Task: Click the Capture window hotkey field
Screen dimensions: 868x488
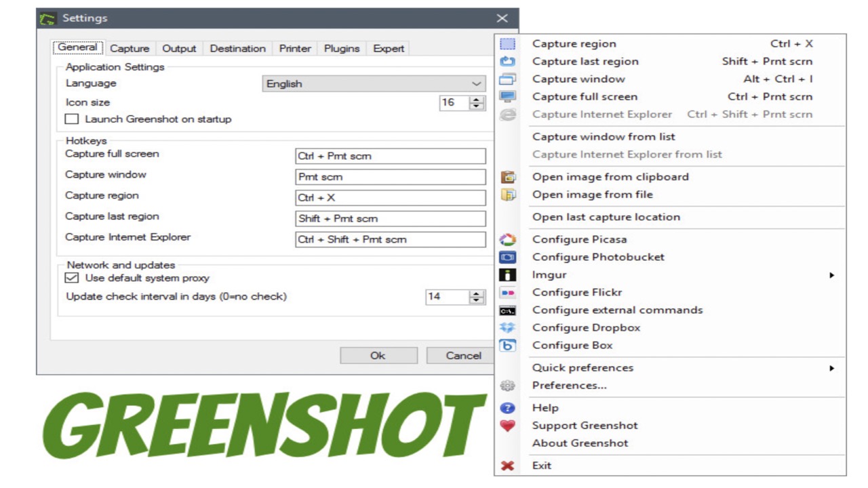Action: (391, 177)
